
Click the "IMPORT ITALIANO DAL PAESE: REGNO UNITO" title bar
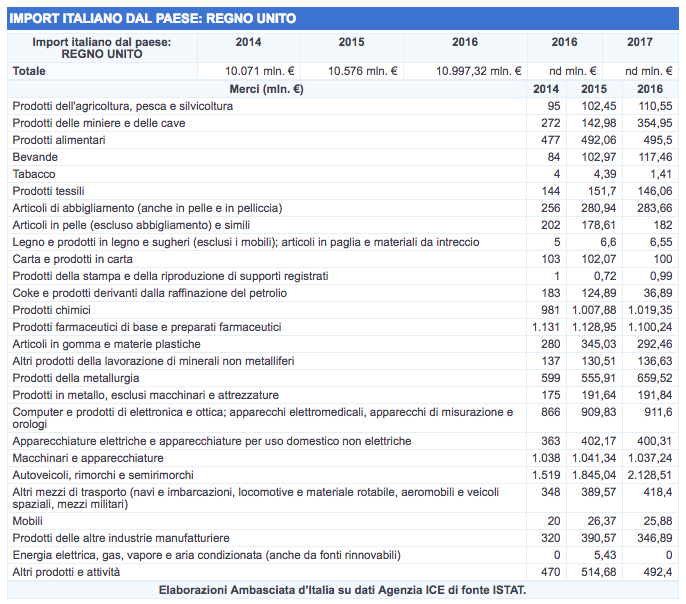[152, 19]
